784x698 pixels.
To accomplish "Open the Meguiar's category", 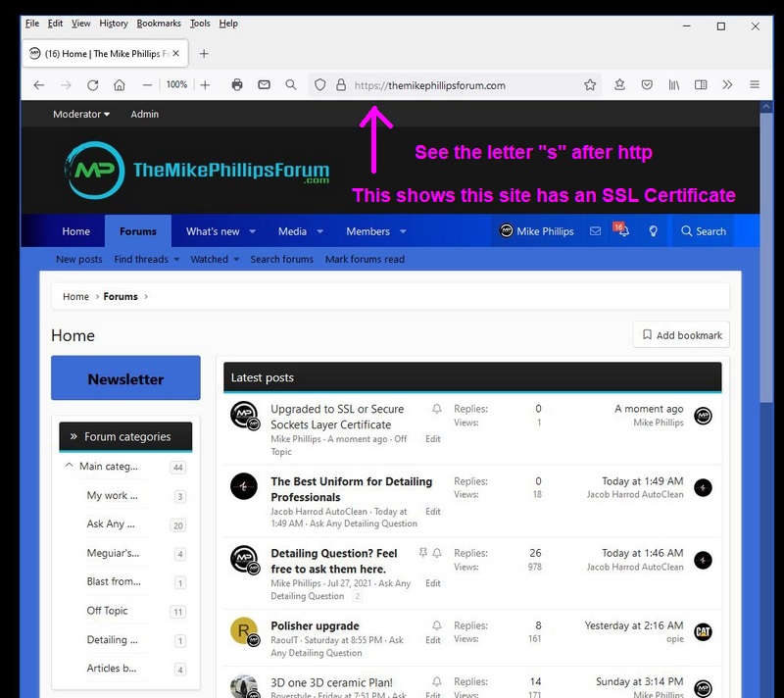I will (x=113, y=553).
